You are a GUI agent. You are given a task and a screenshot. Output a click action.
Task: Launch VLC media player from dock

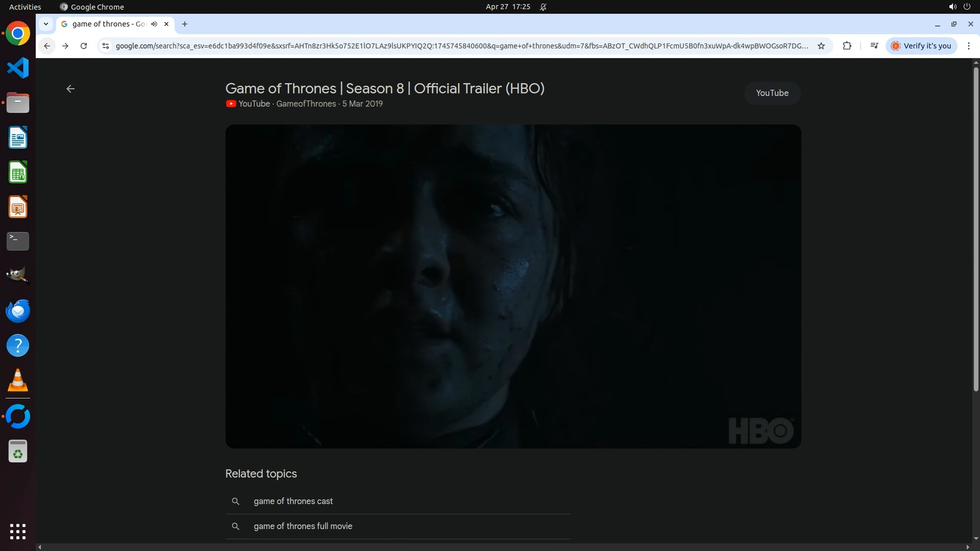[18, 381]
